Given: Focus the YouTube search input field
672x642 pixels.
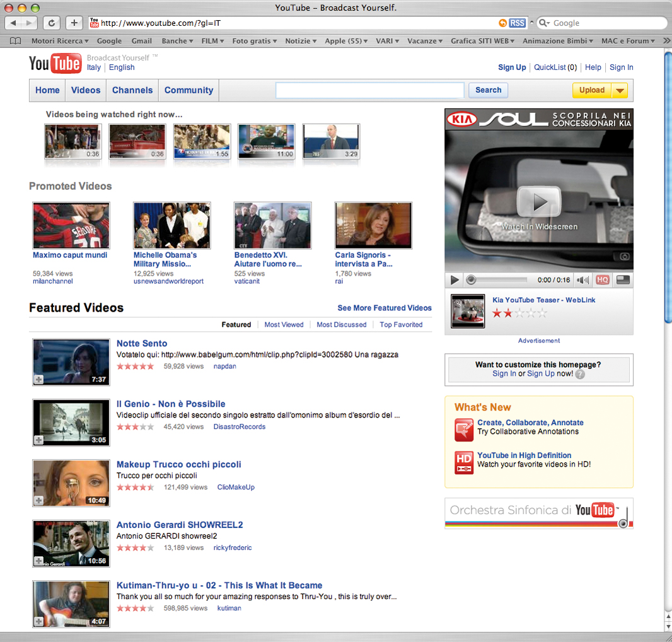Looking at the screenshot, I should 370,90.
